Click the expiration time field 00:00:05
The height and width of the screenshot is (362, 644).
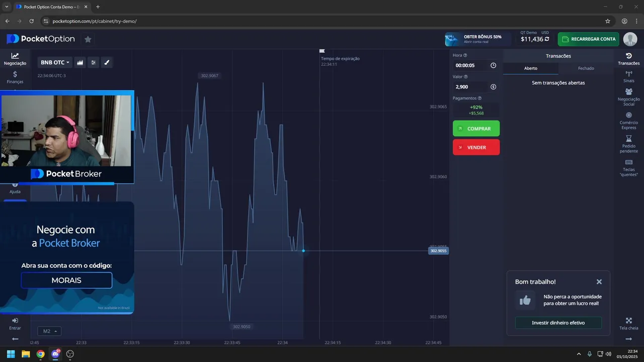click(x=475, y=65)
